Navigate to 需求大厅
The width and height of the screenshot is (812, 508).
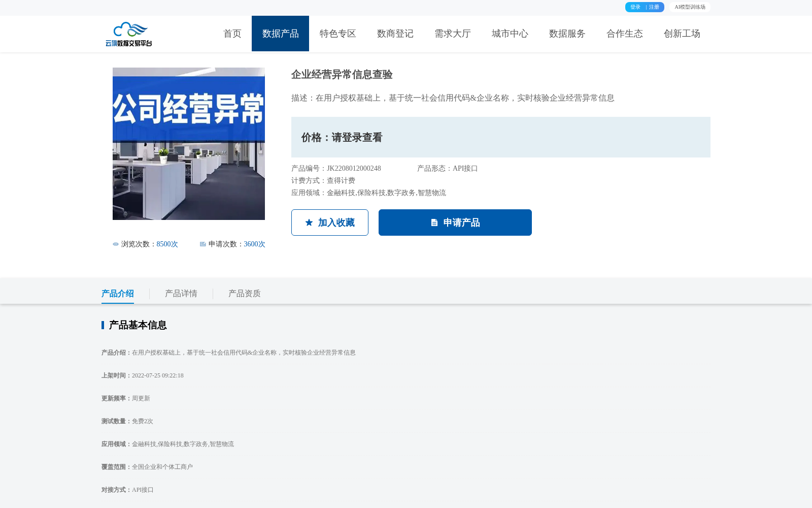point(452,34)
